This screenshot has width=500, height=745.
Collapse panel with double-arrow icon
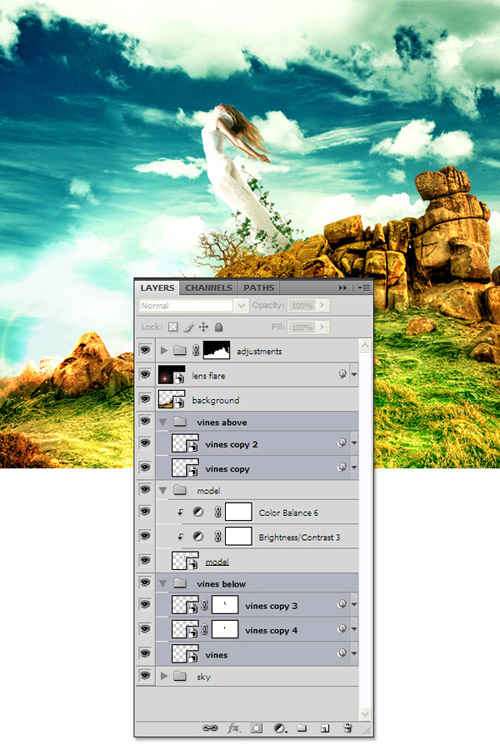(x=343, y=288)
